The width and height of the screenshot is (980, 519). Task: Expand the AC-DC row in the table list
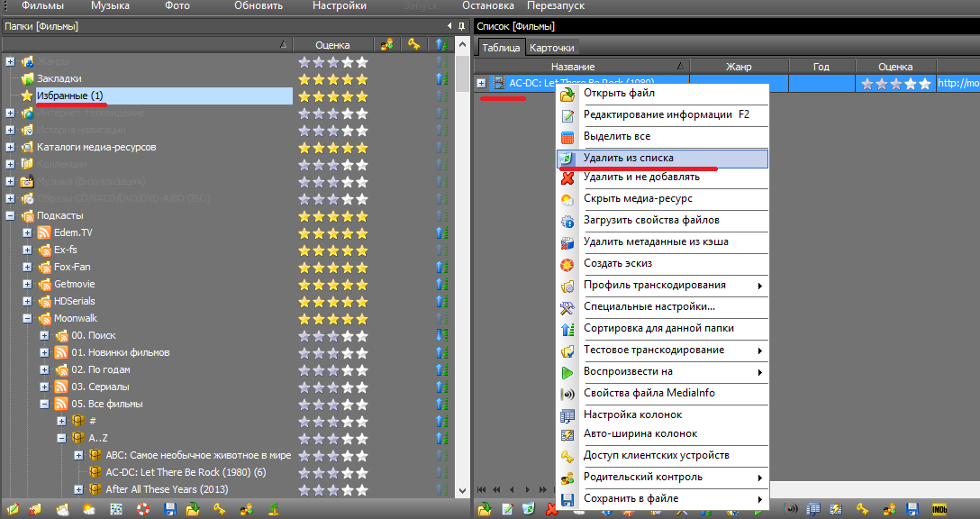click(482, 83)
